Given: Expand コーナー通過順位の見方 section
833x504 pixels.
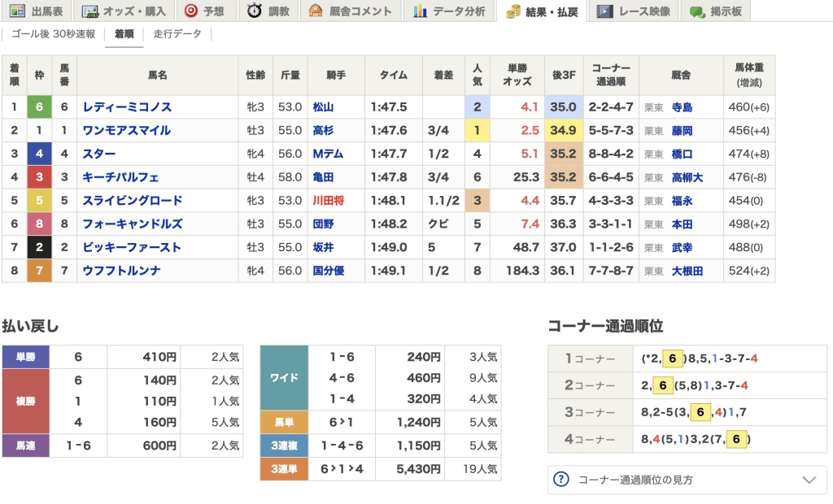Looking at the screenshot, I should click(687, 480).
